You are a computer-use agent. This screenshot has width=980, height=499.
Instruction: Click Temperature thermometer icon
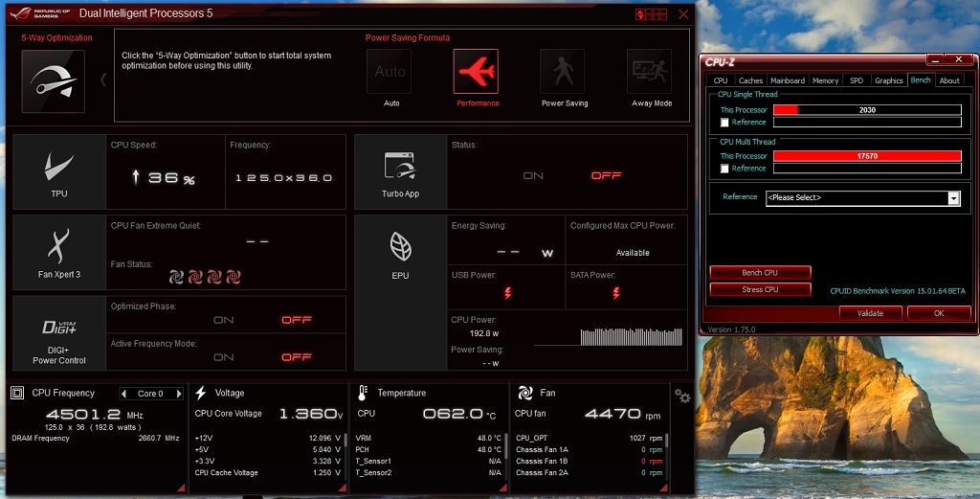coord(363,393)
